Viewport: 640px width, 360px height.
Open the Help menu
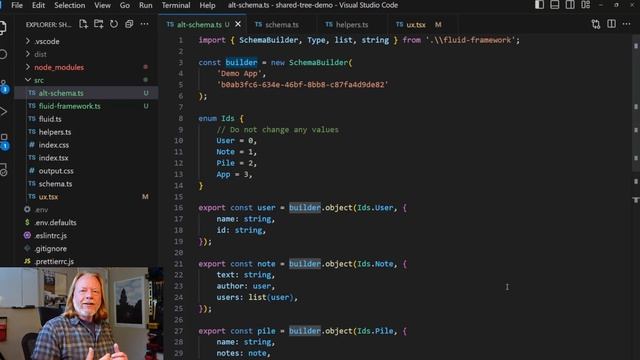click(x=207, y=5)
